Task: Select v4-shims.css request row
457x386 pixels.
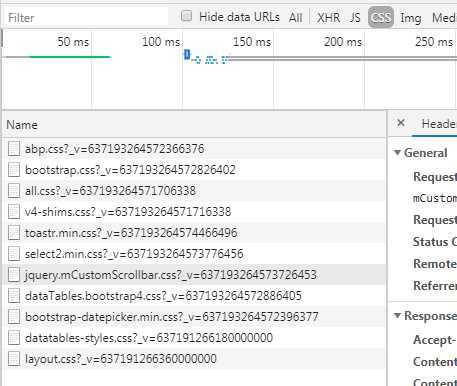Action: pos(194,212)
